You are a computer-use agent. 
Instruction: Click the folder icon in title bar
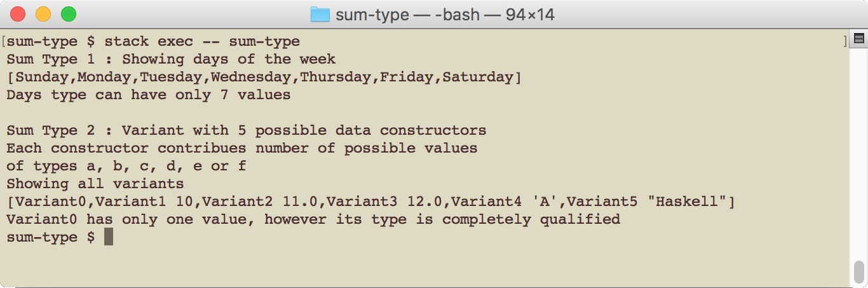tap(320, 14)
